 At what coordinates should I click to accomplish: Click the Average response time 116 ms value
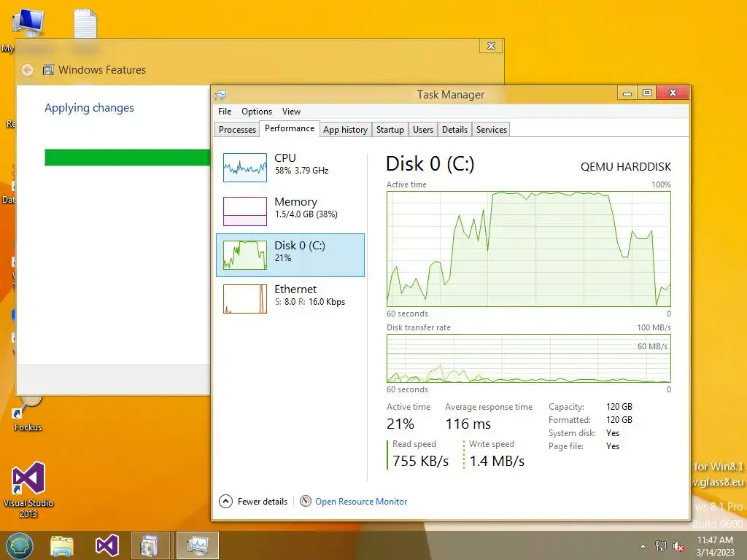click(468, 424)
